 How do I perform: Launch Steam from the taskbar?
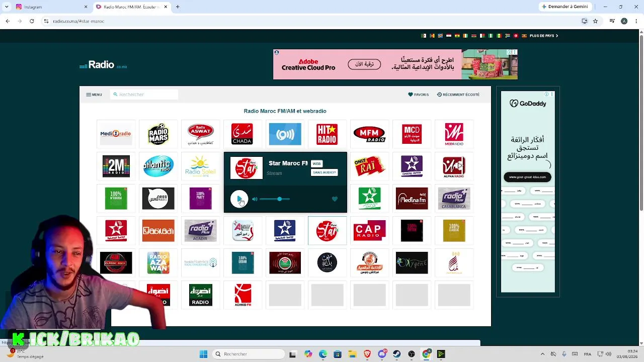click(397, 354)
